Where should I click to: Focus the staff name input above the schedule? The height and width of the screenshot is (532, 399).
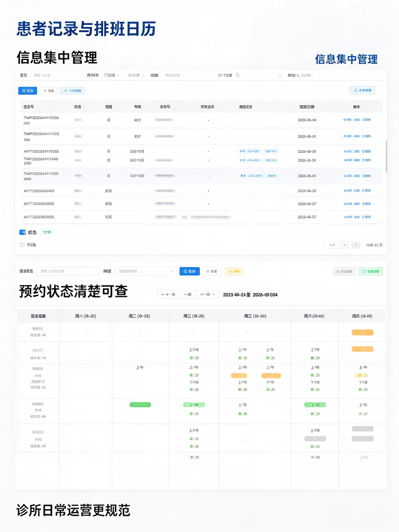[x=68, y=271]
